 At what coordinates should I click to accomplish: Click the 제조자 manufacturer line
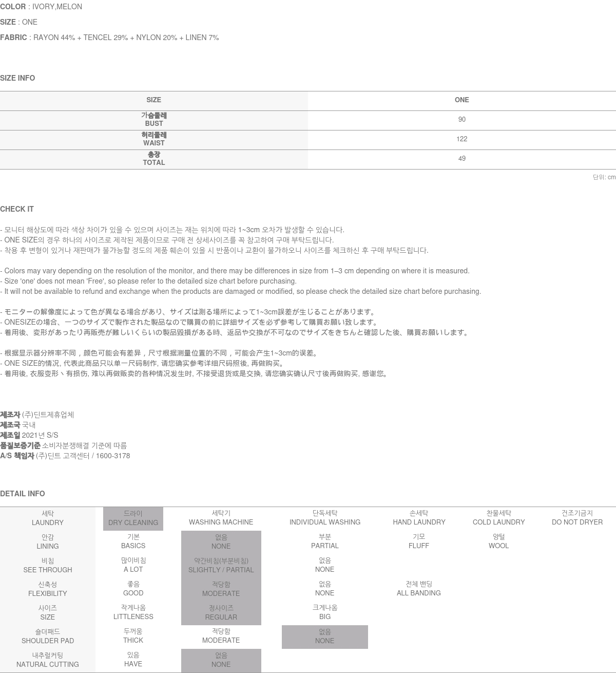coord(37,415)
